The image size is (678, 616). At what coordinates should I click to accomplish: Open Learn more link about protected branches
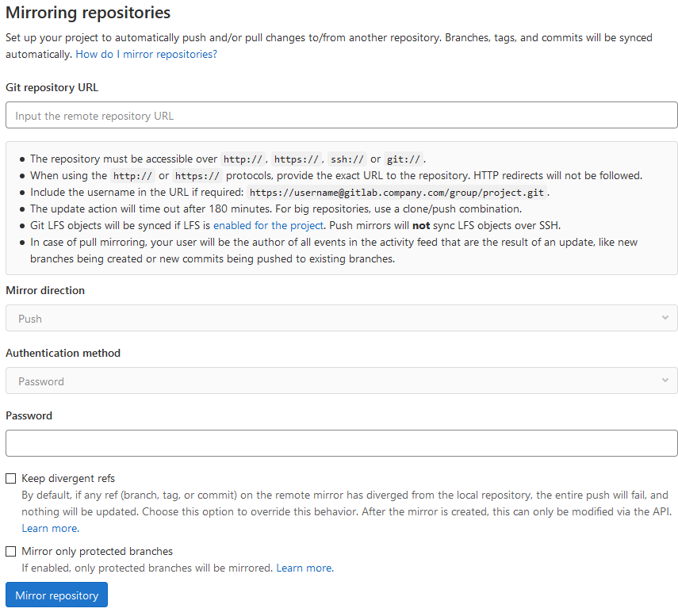point(305,568)
